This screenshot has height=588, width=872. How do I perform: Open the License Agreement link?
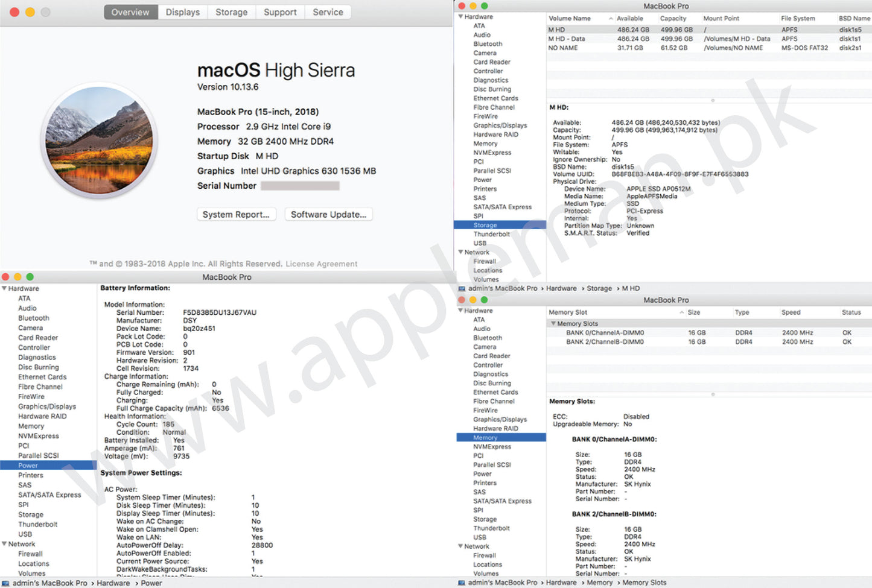coord(322,264)
